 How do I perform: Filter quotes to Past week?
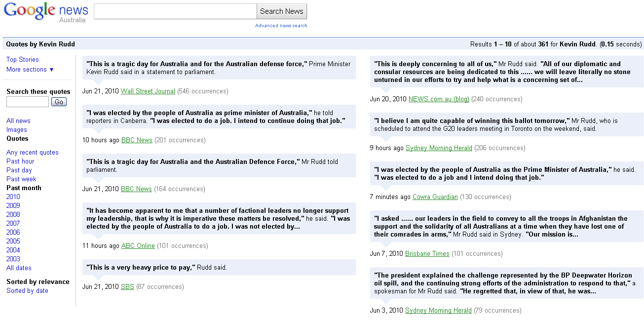21,179
